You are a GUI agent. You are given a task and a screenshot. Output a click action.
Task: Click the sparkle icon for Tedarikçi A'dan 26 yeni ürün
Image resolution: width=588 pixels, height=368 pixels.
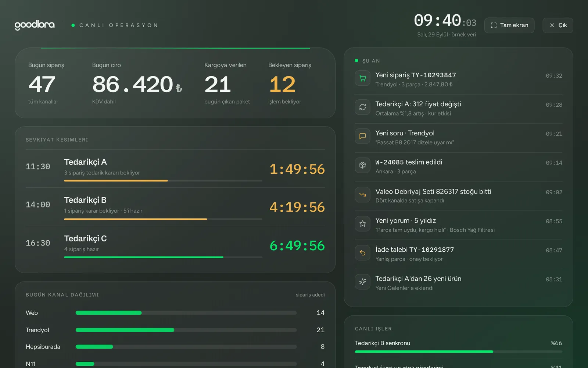coord(362,282)
